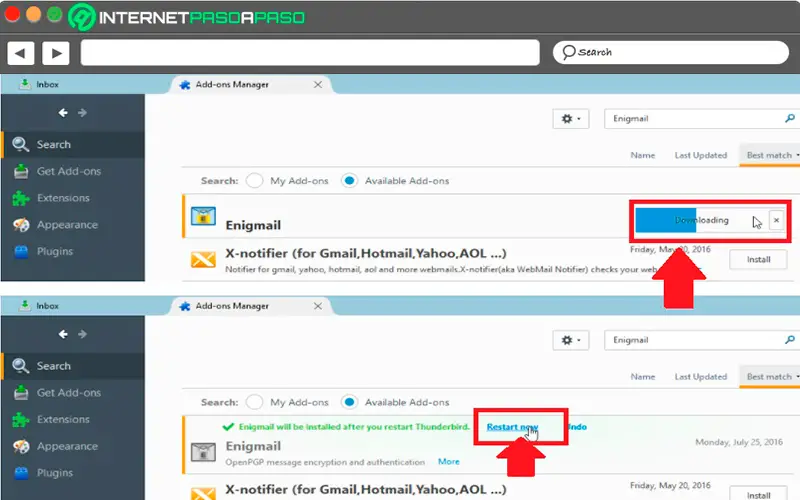Go forward using arrow in lower window sidebar
Screen dimensions: 800x500
82,334
